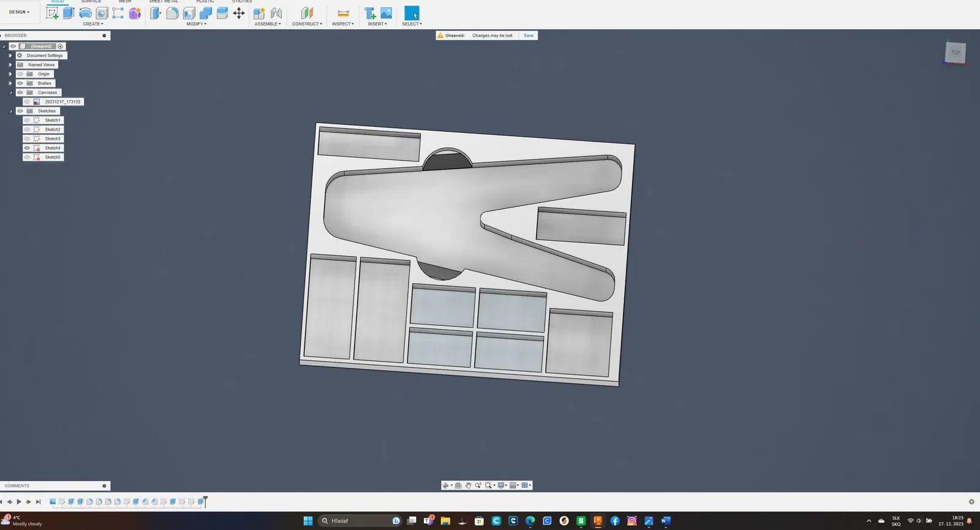Collapse the Canvases folder
This screenshot has height=530, width=980.
10,93
